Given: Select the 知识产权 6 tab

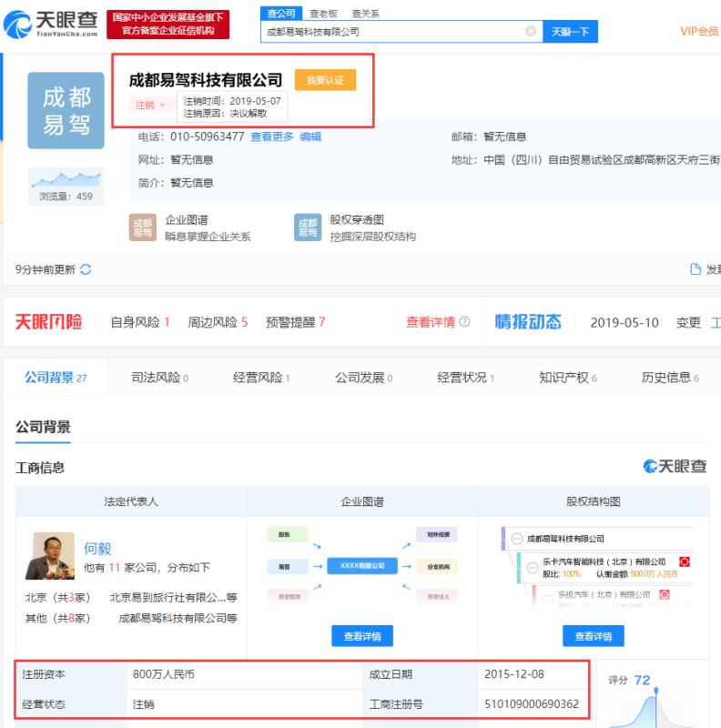Looking at the screenshot, I should click(568, 378).
